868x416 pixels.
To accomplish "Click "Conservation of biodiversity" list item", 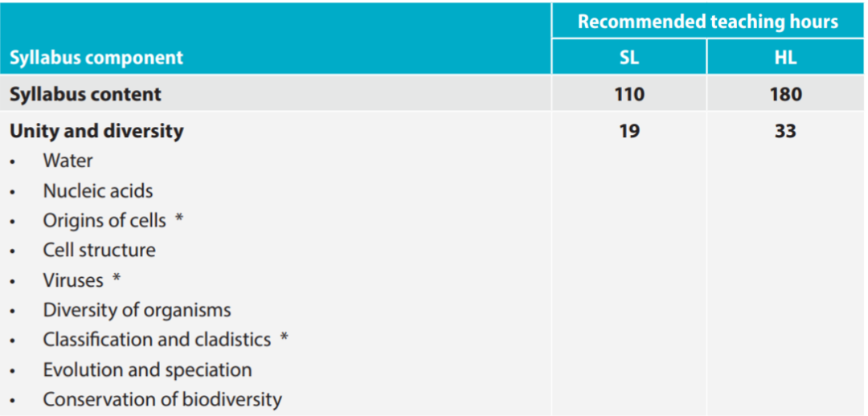I will [162, 399].
